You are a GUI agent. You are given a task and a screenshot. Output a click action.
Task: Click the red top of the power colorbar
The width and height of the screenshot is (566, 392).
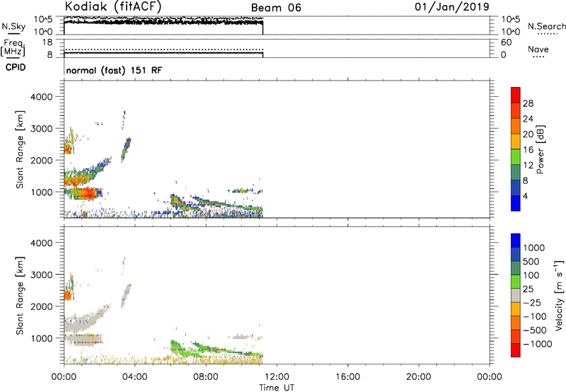516,95
